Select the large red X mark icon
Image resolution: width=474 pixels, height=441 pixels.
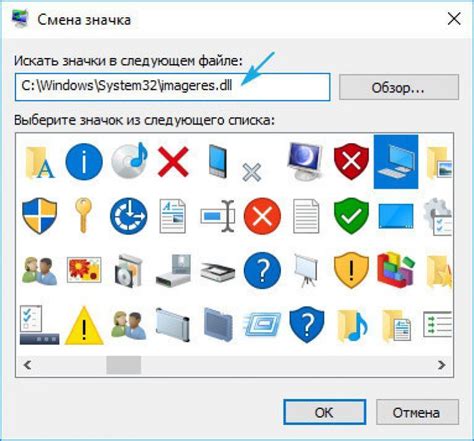pos(173,162)
